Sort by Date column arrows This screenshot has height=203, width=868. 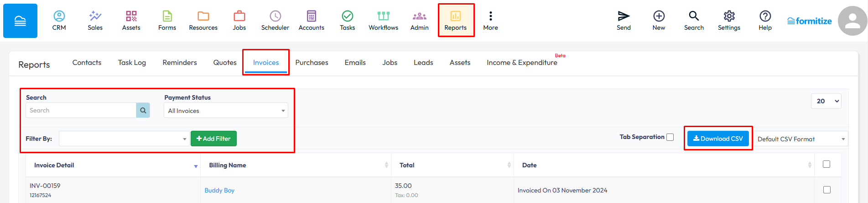[810, 165]
